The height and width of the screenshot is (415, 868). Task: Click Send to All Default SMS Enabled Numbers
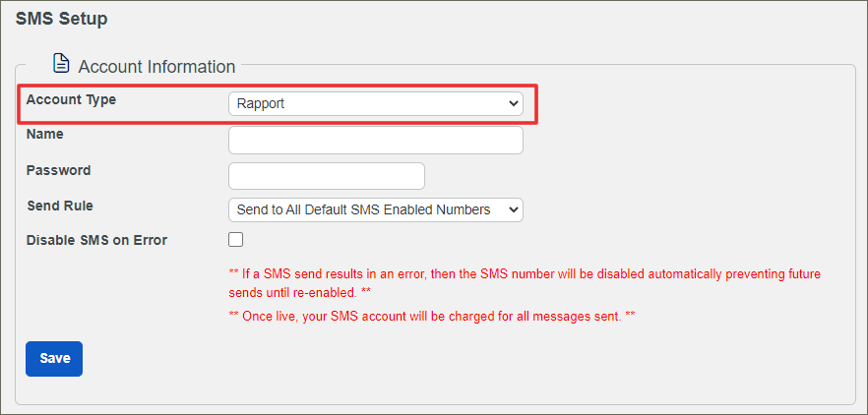pos(364,209)
